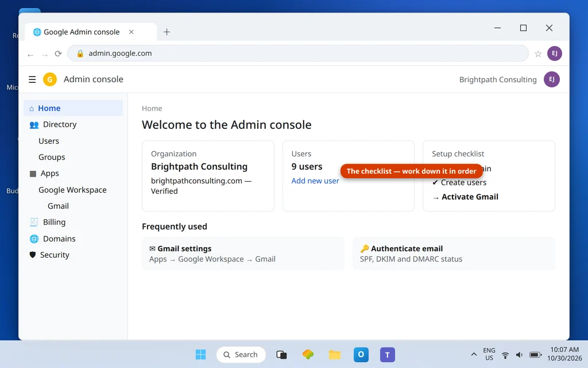Click the Add new user link
The width and height of the screenshot is (588, 368).
315,181
